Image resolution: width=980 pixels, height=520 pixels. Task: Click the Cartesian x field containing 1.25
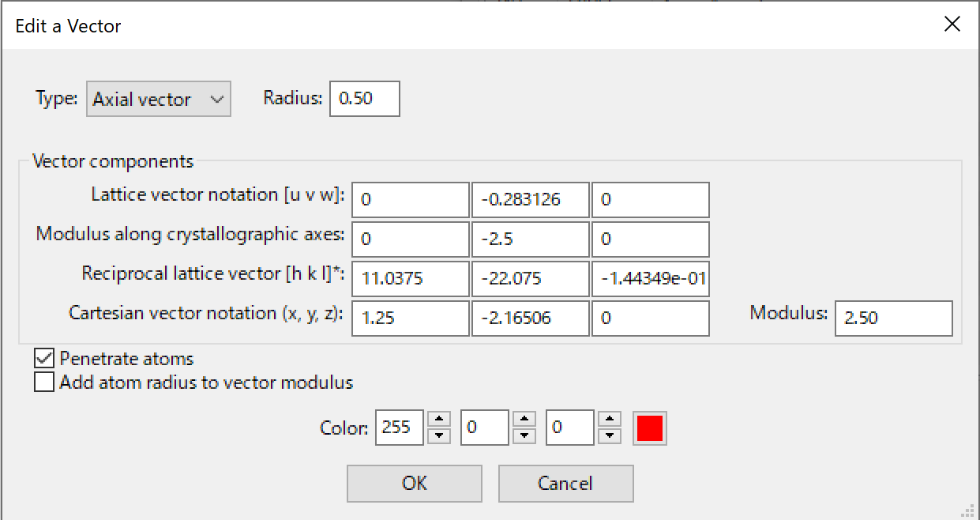(410, 318)
